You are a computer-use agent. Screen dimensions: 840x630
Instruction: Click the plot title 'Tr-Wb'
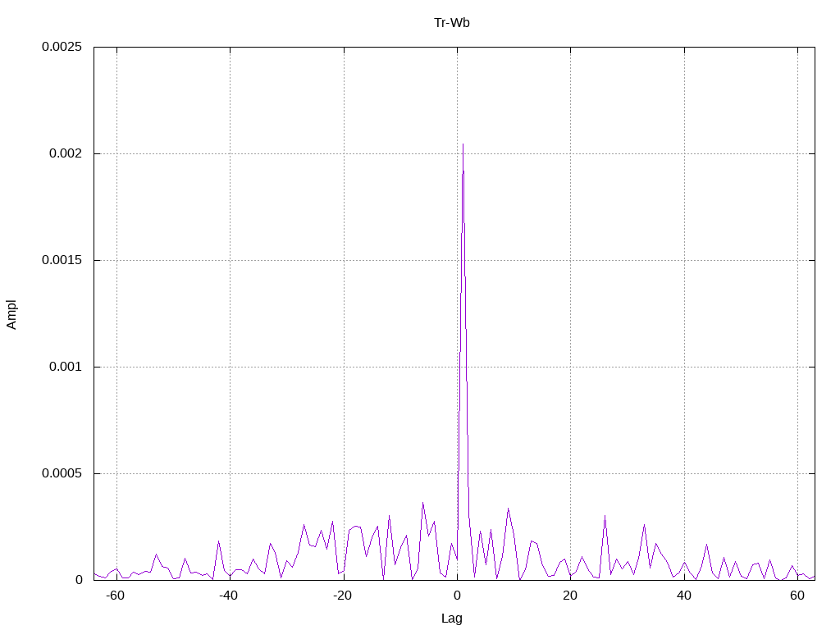452,23
